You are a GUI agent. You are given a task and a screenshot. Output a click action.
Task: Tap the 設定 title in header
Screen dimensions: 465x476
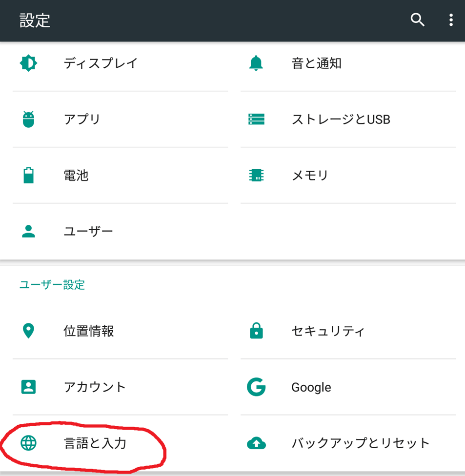pos(35,20)
